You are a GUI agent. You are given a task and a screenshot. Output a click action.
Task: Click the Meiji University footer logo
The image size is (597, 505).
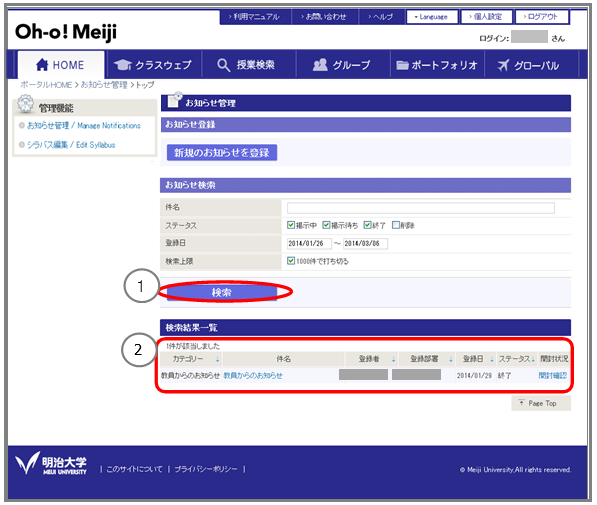coord(51,463)
